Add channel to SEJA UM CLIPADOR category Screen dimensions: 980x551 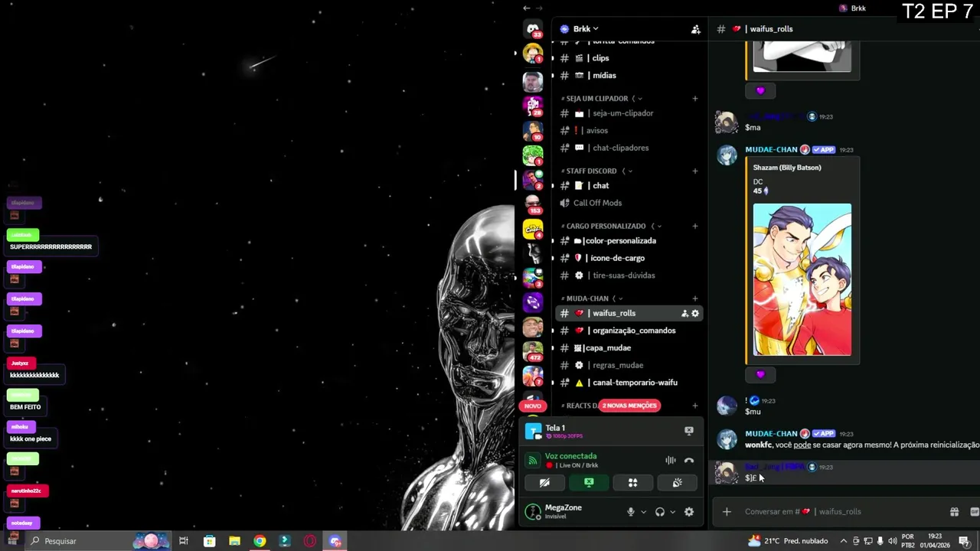(x=695, y=98)
